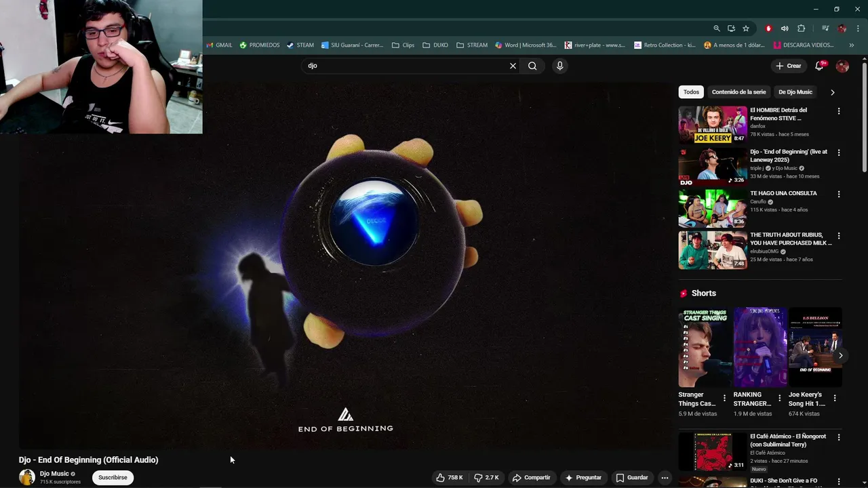Open options for 'DUKI - She Don't Give a FO'

[839, 482]
